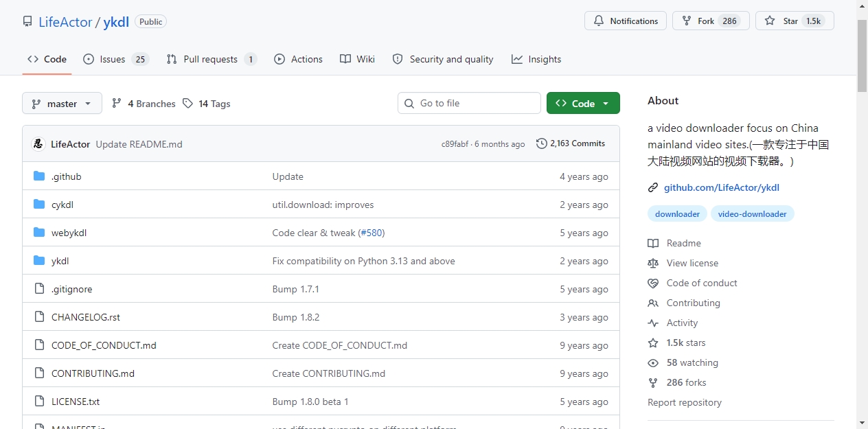Click the Report repository link

(685, 402)
